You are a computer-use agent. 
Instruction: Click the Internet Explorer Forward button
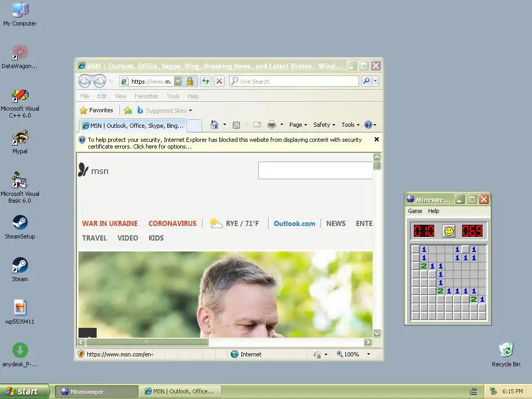tap(99, 81)
